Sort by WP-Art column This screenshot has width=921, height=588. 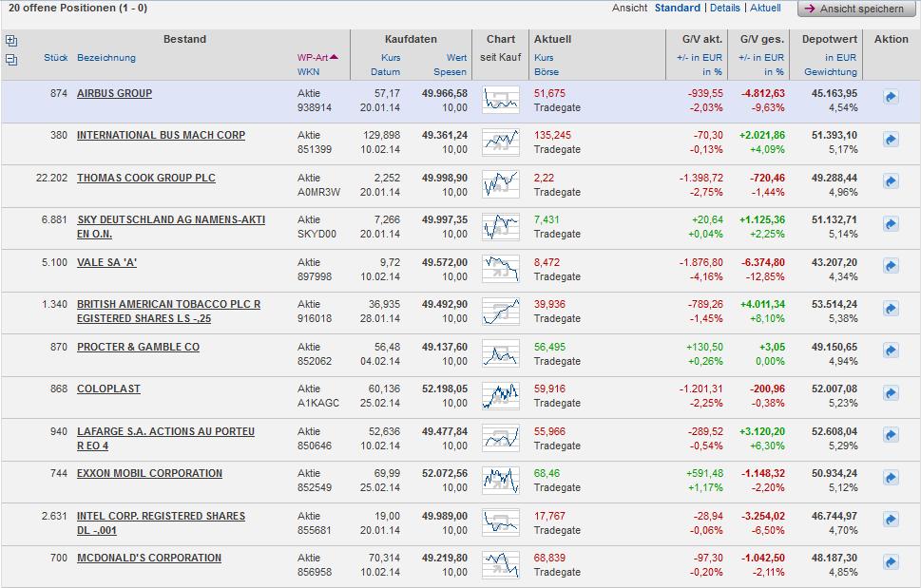tap(317, 58)
